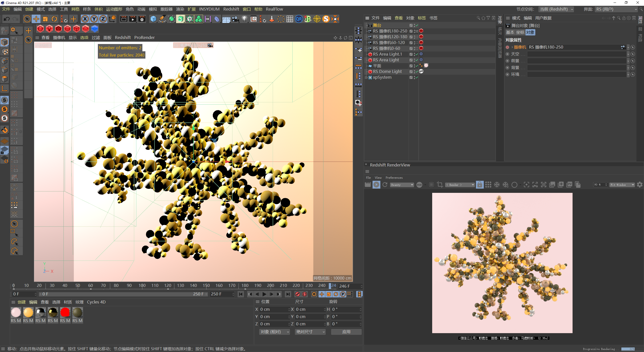This screenshot has height=352, width=644.
Task: Click the Undo arrow icon
Action: click(7, 19)
